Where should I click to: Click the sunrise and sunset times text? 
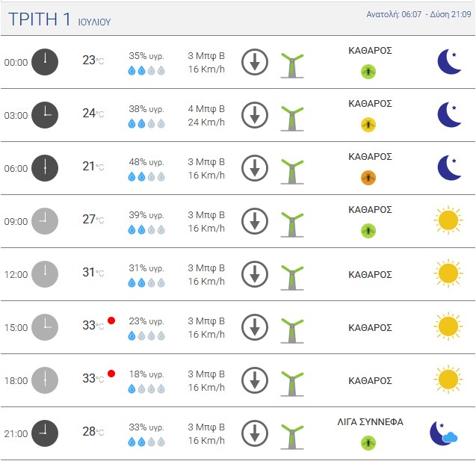(418, 14)
